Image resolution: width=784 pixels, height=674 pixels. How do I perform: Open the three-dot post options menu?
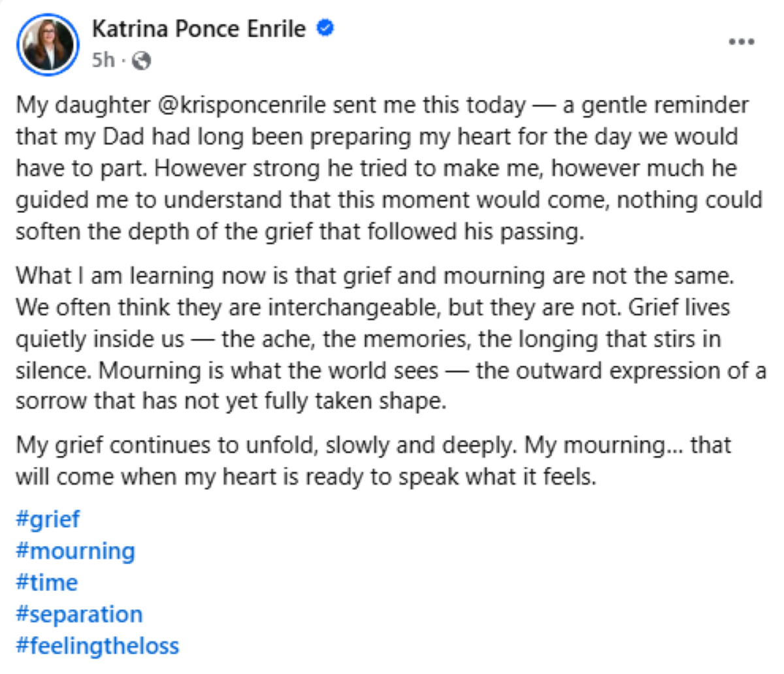(742, 42)
